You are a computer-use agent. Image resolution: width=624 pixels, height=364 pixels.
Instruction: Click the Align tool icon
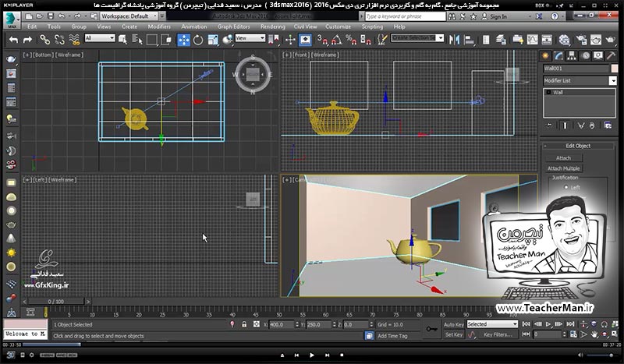click(x=470, y=40)
